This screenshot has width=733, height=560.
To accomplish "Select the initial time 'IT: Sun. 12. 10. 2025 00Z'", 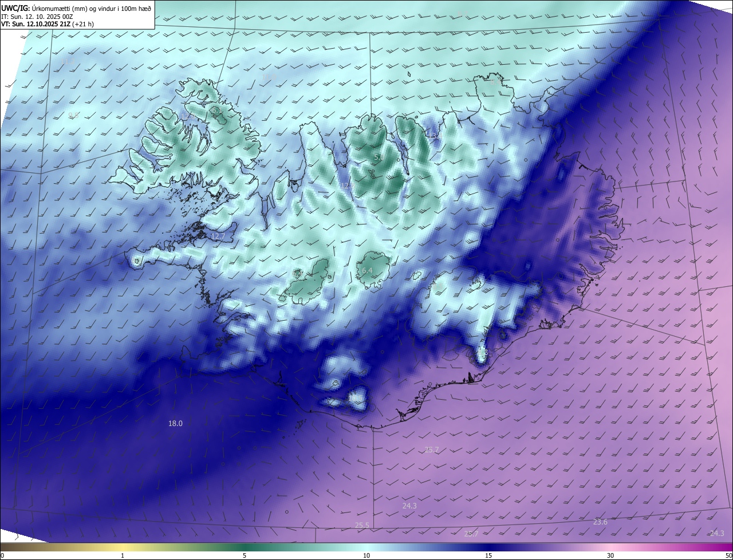I will 37,16.
